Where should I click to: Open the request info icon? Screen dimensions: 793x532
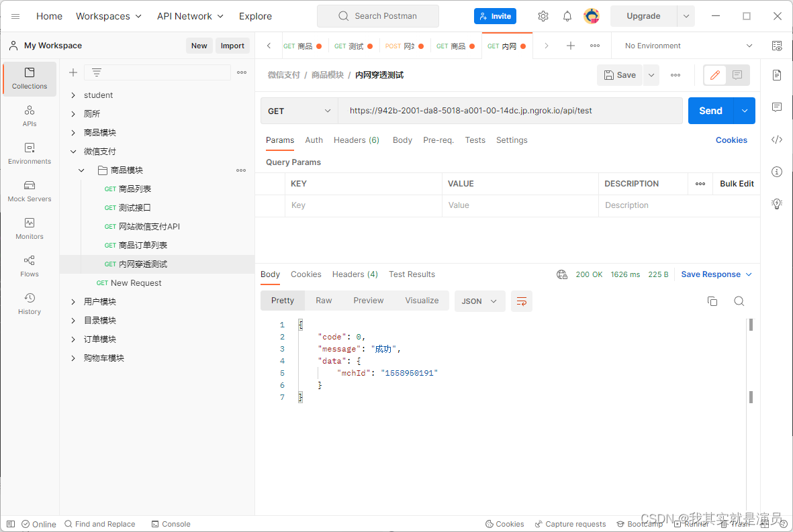777,172
